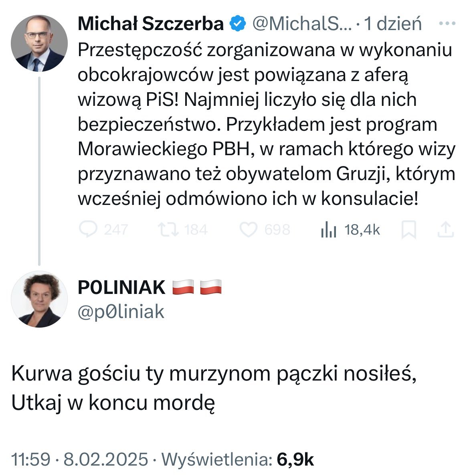Open POLINIAK's profile avatar
469x476 pixels.
39,299
